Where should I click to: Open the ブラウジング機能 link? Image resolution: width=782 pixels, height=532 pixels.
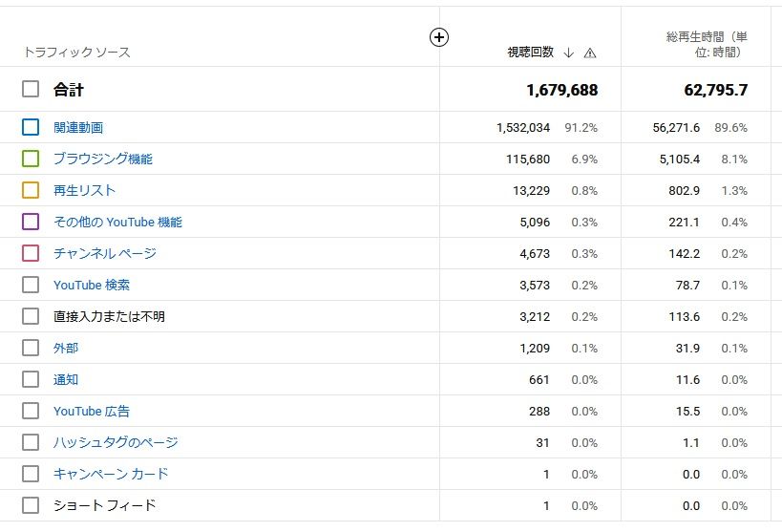coord(103,159)
